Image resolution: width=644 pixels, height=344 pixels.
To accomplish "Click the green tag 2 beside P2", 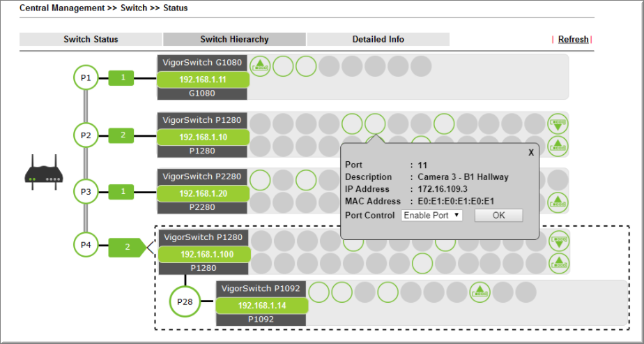I will [121, 135].
